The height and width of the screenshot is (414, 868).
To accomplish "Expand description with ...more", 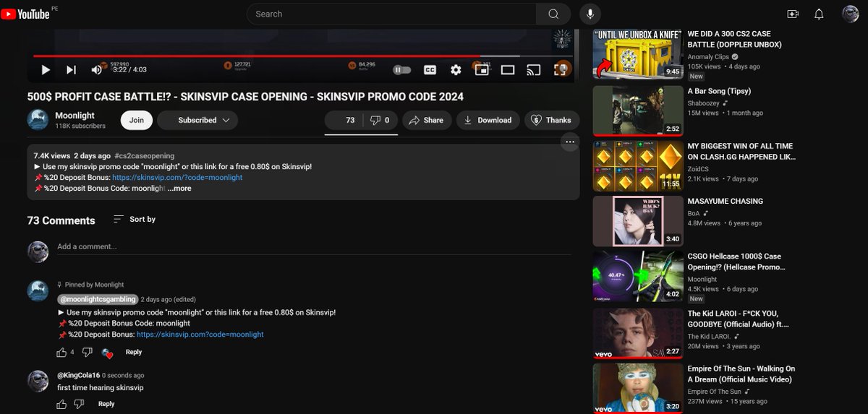I will click(179, 188).
